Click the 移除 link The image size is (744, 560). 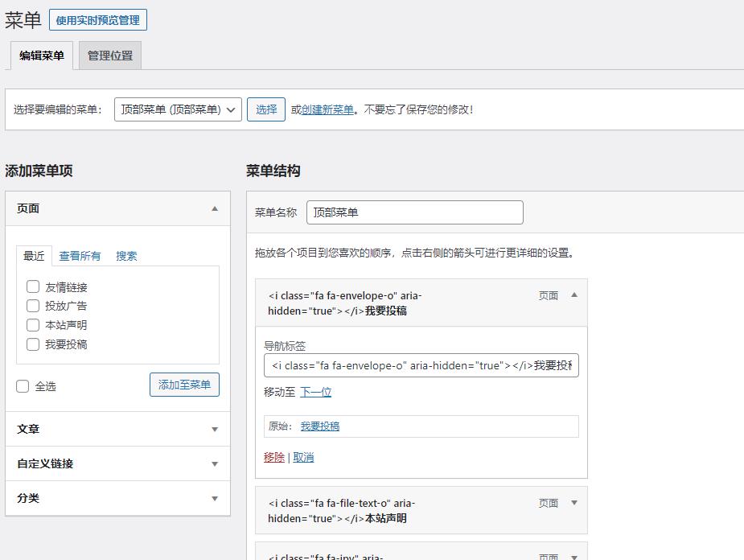coord(273,457)
